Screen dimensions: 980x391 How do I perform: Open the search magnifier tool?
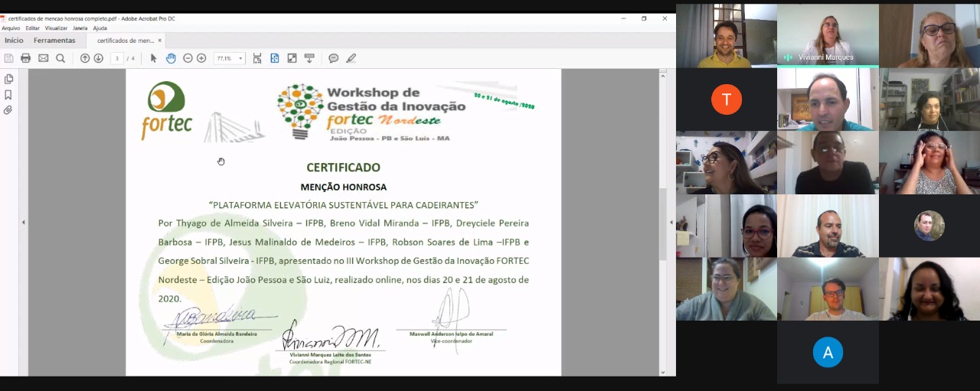click(x=60, y=58)
